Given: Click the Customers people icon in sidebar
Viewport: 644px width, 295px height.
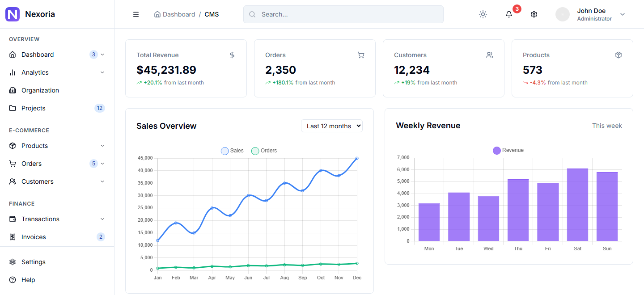Looking at the screenshot, I should click(13, 181).
